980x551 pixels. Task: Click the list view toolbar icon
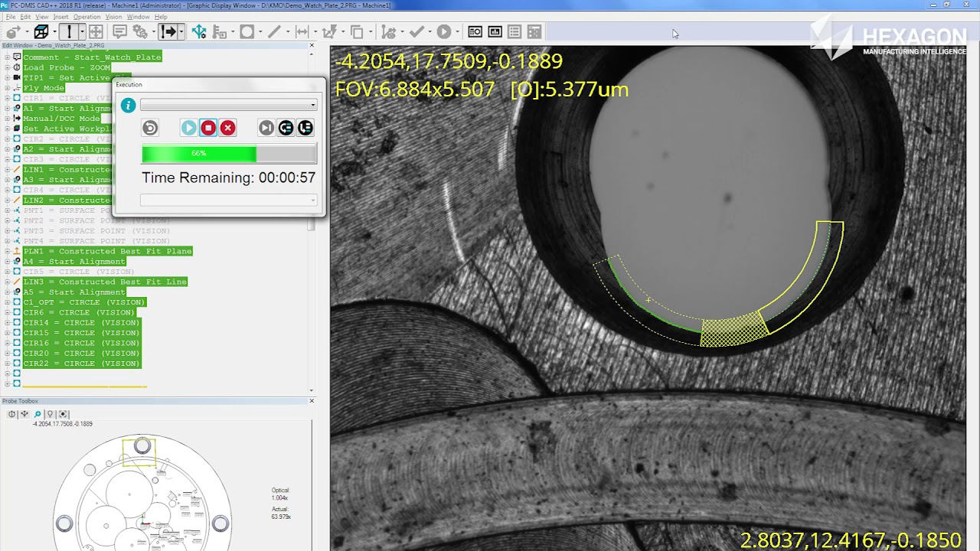click(514, 31)
